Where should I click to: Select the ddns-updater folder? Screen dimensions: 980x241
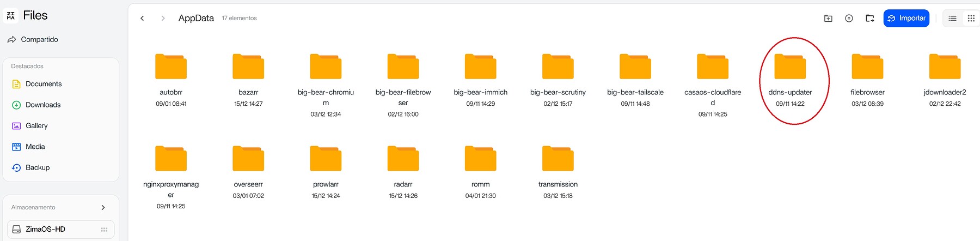pyautogui.click(x=790, y=79)
